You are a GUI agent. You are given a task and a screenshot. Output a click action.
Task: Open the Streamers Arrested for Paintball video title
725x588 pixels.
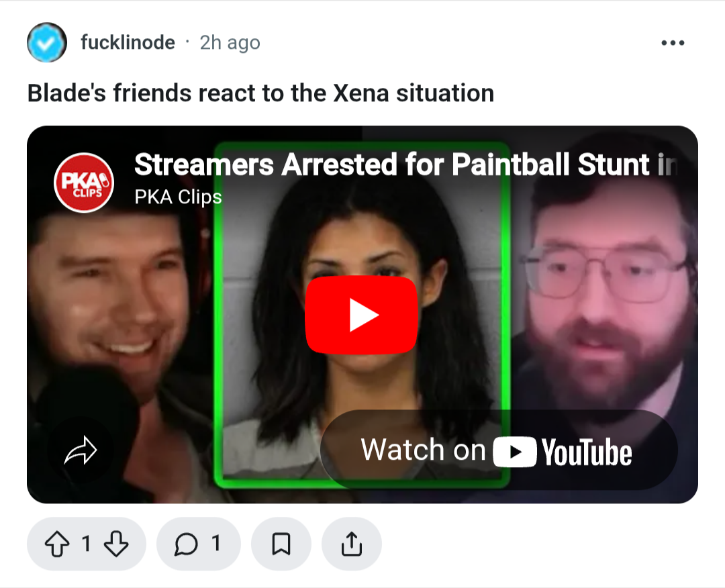coord(405,164)
